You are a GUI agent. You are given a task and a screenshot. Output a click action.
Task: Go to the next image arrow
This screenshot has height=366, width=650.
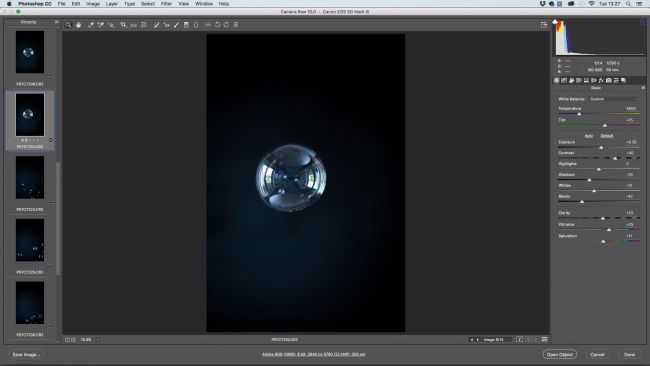(x=478, y=339)
